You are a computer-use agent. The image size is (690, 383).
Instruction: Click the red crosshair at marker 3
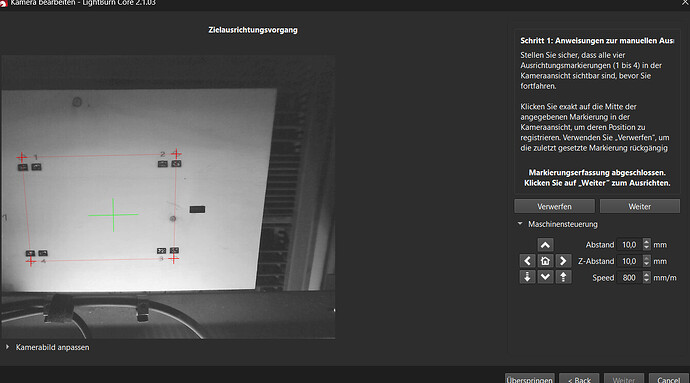click(174, 258)
